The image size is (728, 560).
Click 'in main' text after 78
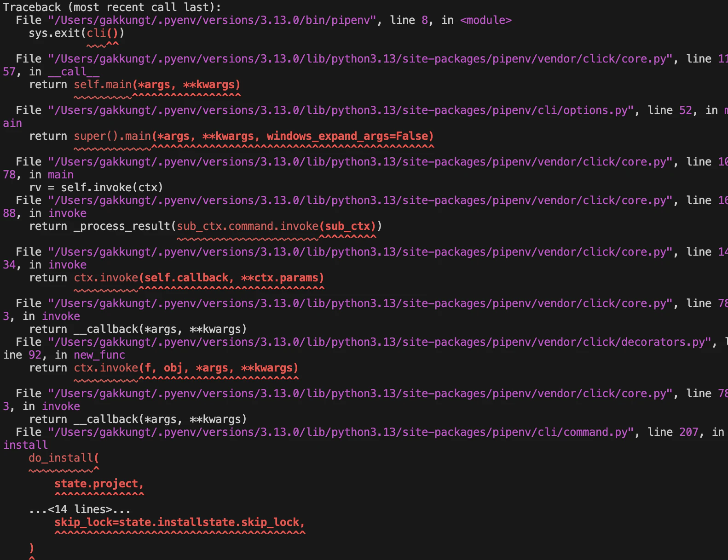(51, 175)
